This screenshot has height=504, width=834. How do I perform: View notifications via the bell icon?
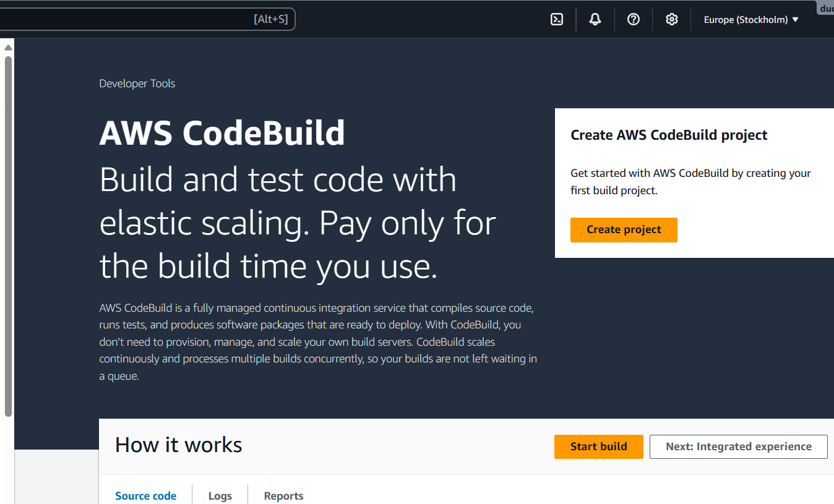click(x=595, y=19)
